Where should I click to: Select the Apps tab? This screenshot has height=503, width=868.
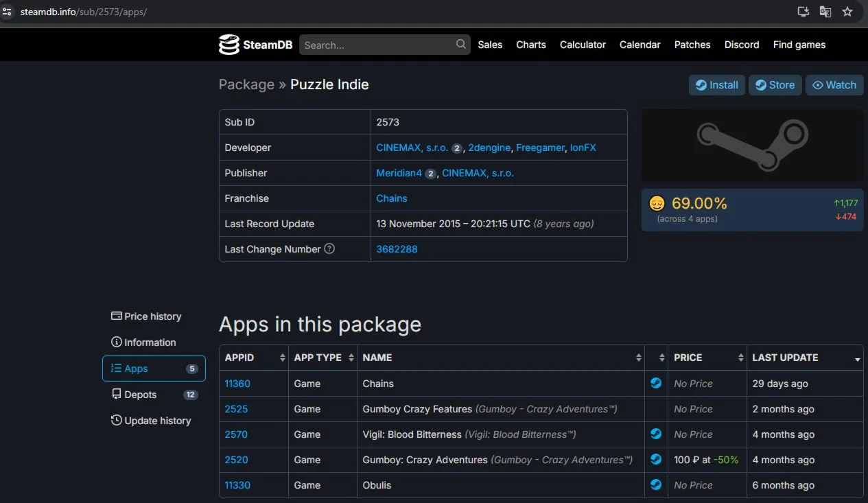tap(154, 369)
